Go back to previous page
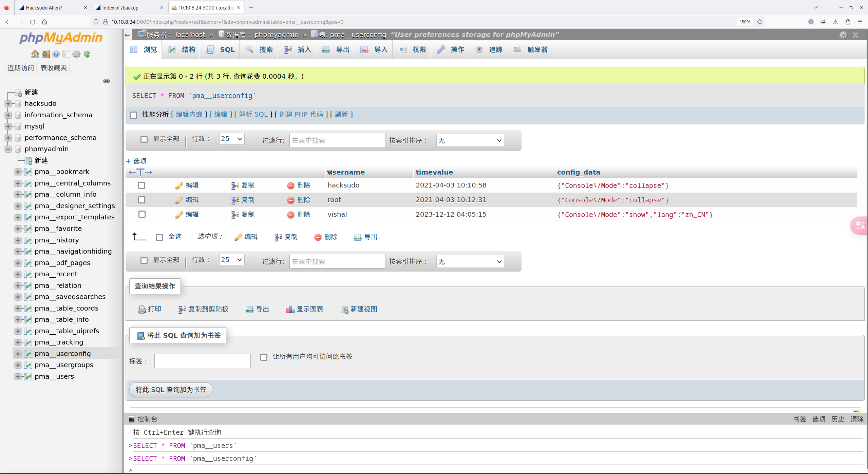 [x=8, y=22]
